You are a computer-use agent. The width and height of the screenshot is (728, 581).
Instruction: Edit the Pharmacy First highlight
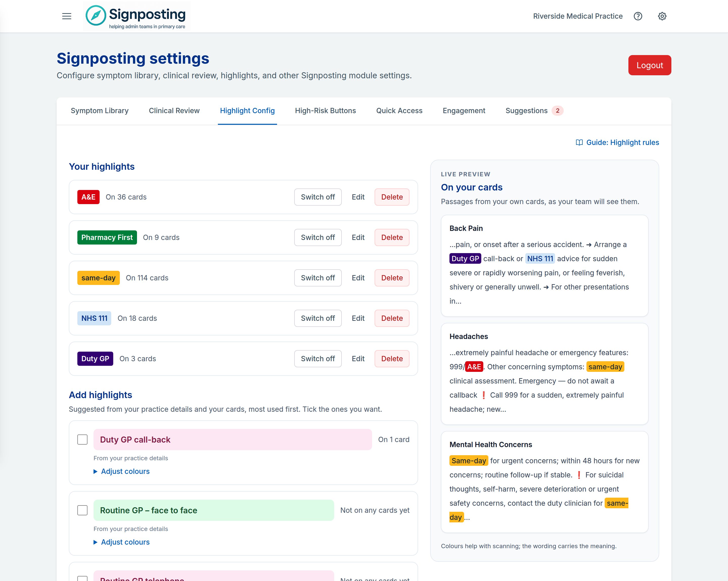point(358,237)
